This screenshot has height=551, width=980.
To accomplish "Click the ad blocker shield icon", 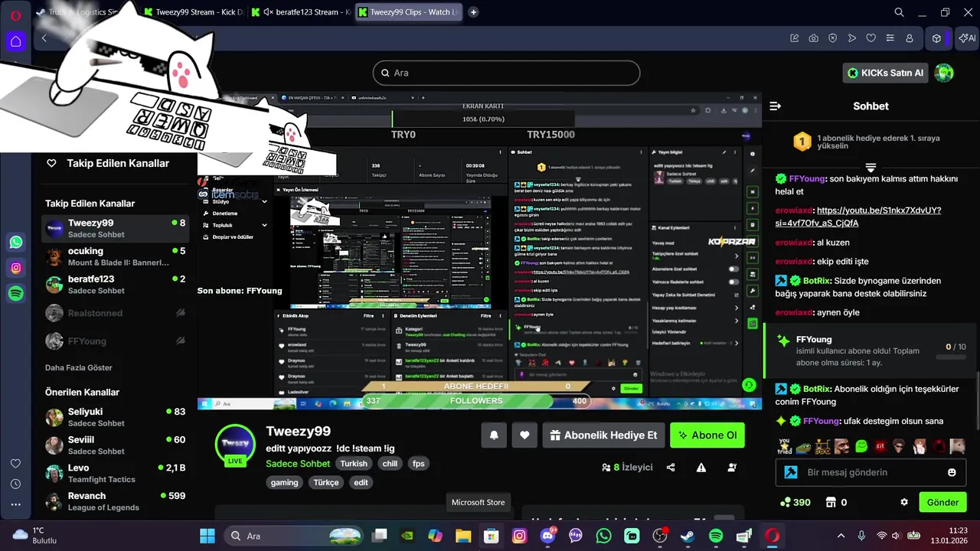I will coord(832,38).
